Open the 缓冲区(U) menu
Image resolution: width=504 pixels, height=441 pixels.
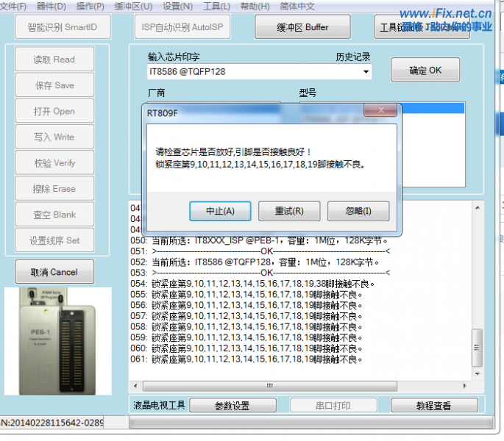(x=133, y=6)
